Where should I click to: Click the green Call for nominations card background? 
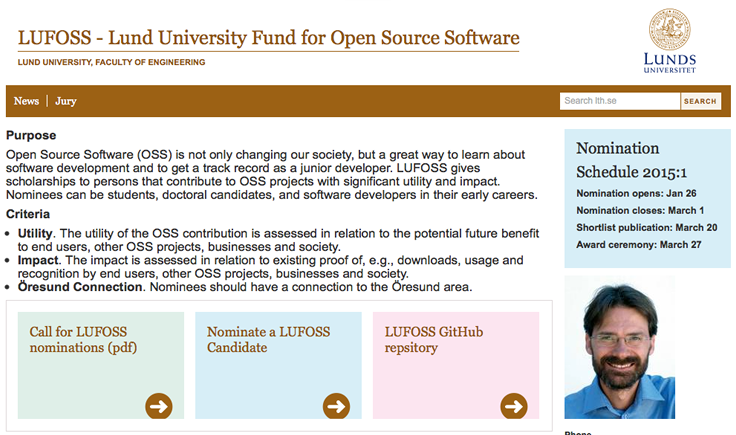click(x=101, y=375)
